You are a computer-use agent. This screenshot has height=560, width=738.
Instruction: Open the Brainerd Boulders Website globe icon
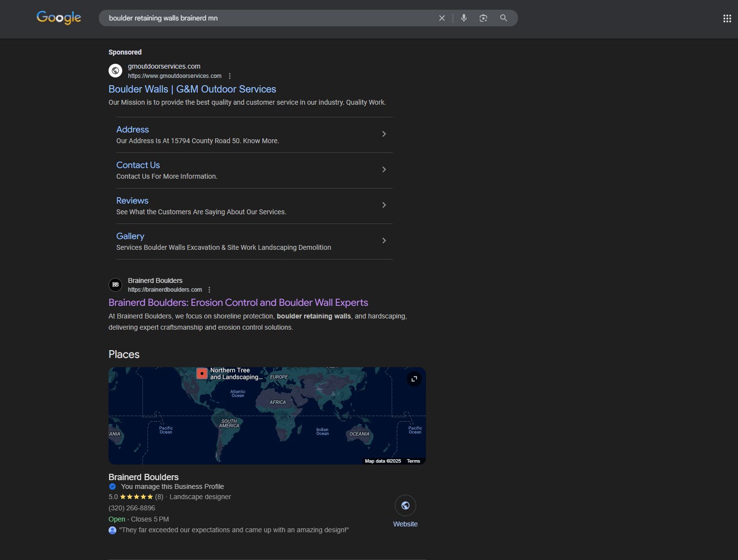tap(406, 505)
